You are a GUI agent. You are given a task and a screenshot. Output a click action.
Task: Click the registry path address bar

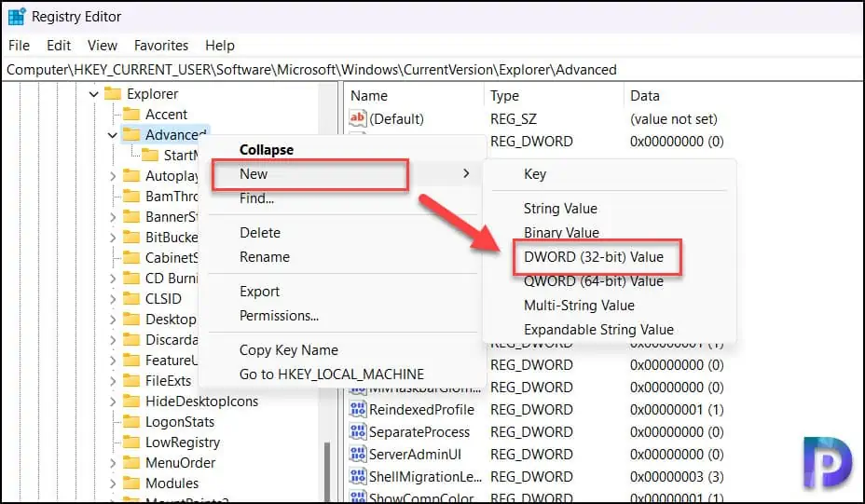point(432,70)
